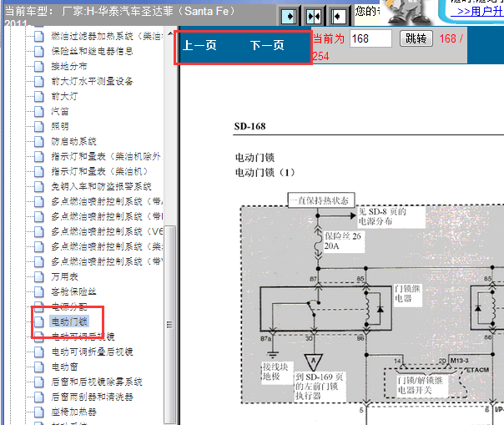Click document icon beside 防启动系统
504x425 pixels.
(x=39, y=141)
